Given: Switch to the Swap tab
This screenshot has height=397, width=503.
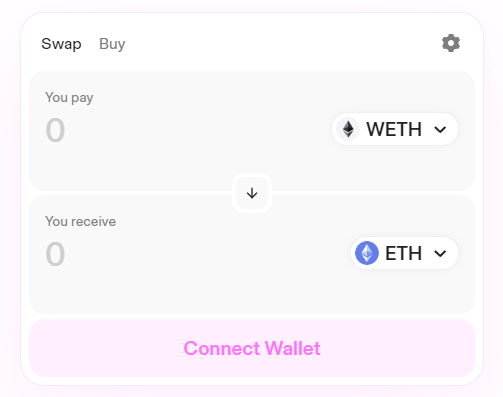Looking at the screenshot, I should pos(61,44).
